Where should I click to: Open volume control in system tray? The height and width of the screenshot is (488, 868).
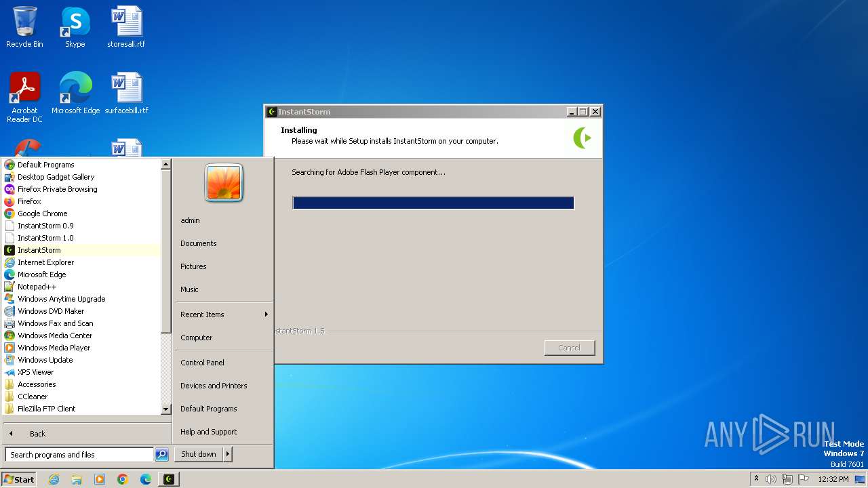coord(771,479)
